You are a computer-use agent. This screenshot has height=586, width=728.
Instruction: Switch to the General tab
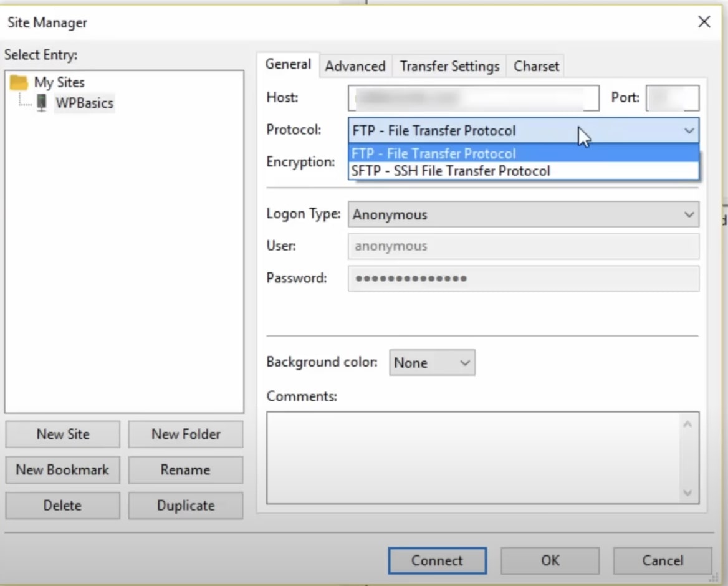pos(288,64)
